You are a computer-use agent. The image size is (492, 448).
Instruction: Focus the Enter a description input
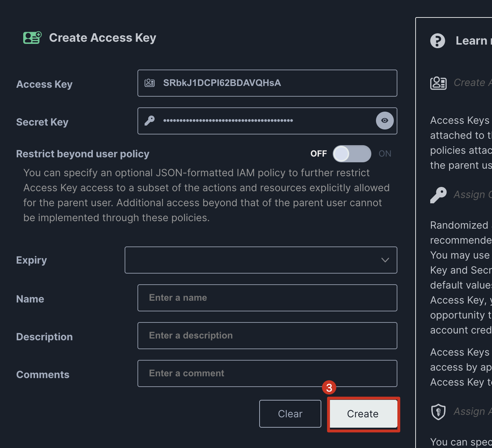[x=267, y=336]
